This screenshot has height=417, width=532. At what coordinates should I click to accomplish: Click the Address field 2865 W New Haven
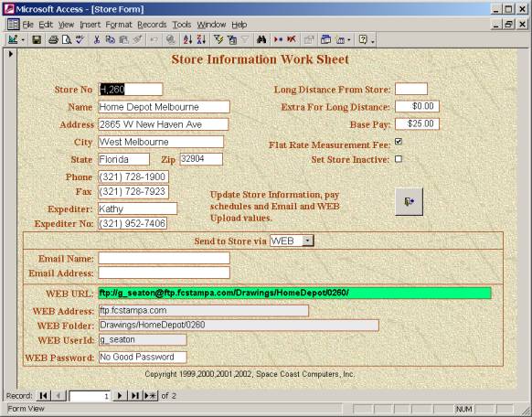[x=164, y=124]
